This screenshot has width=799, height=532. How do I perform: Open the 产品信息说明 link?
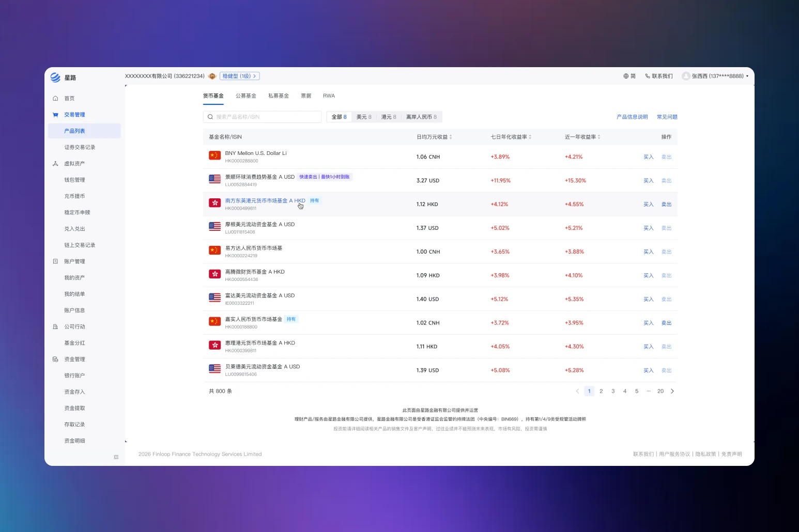pyautogui.click(x=632, y=117)
